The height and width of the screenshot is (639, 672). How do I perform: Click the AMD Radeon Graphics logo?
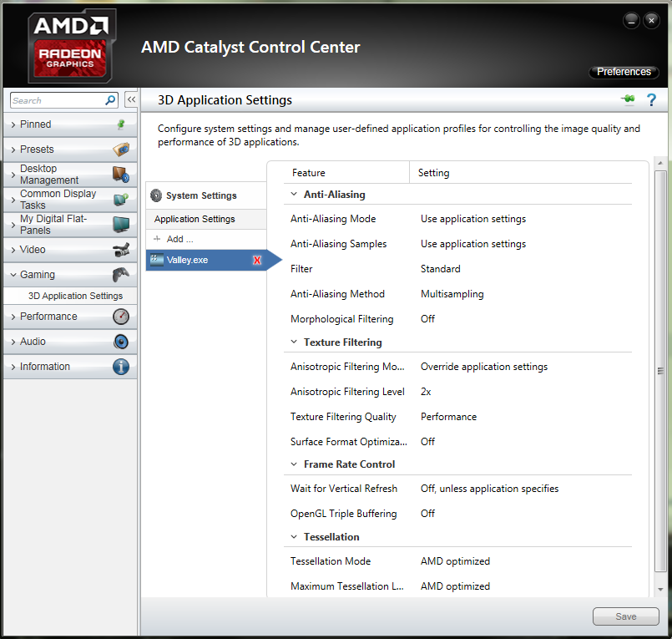point(71,46)
